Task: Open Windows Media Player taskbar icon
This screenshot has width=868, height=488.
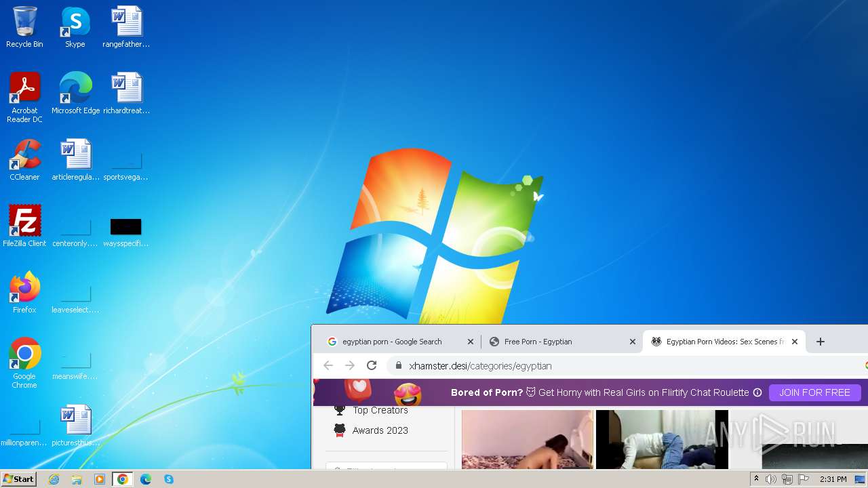Action: coord(100,479)
